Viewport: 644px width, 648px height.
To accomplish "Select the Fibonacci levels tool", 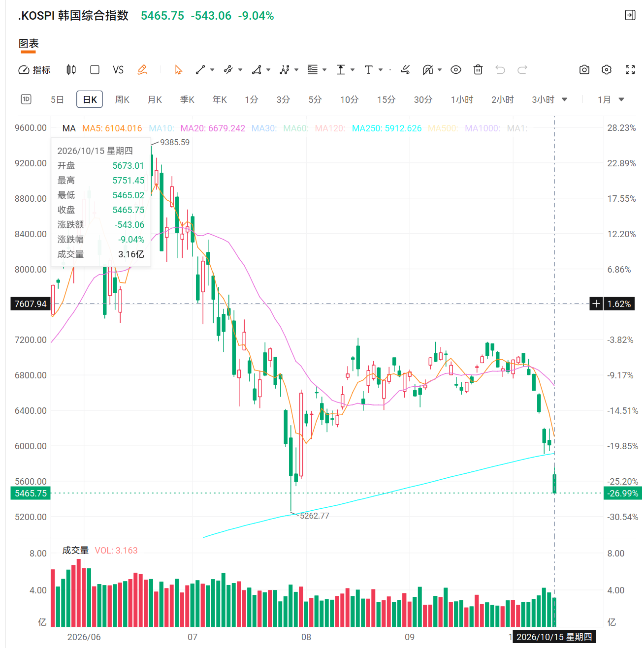I will (x=313, y=70).
